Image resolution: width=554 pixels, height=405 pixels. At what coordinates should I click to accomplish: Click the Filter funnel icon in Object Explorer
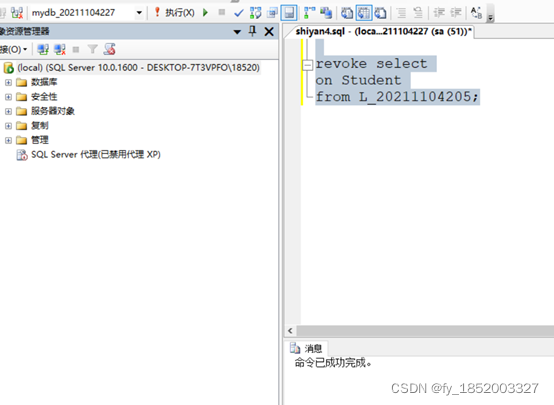pyautogui.click(x=93, y=49)
